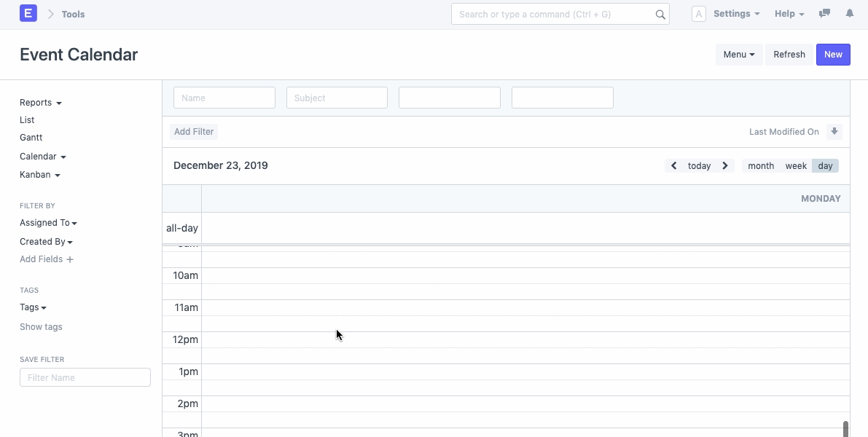Viewport: 868px width, 437px height.
Task: Open the Help menu
Action: pos(789,14)
